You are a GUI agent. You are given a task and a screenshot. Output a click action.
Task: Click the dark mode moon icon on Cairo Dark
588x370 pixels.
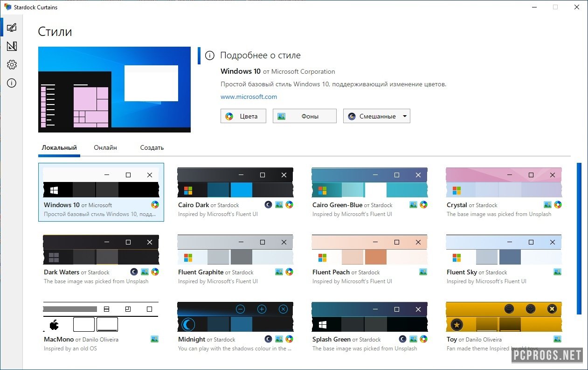click(268, 205)
